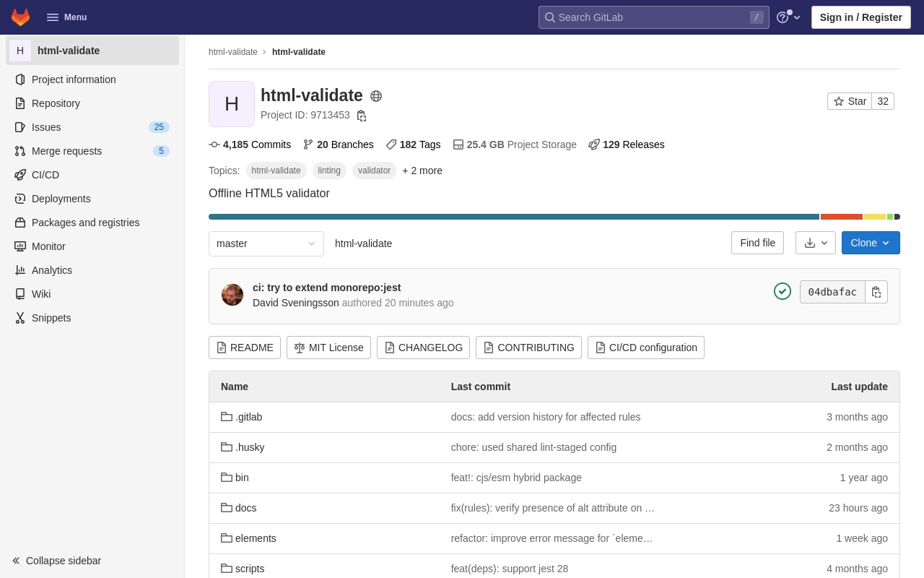The image size is (924, 578).
Task: Expand the master branch selector
Action: coord(266,243)
